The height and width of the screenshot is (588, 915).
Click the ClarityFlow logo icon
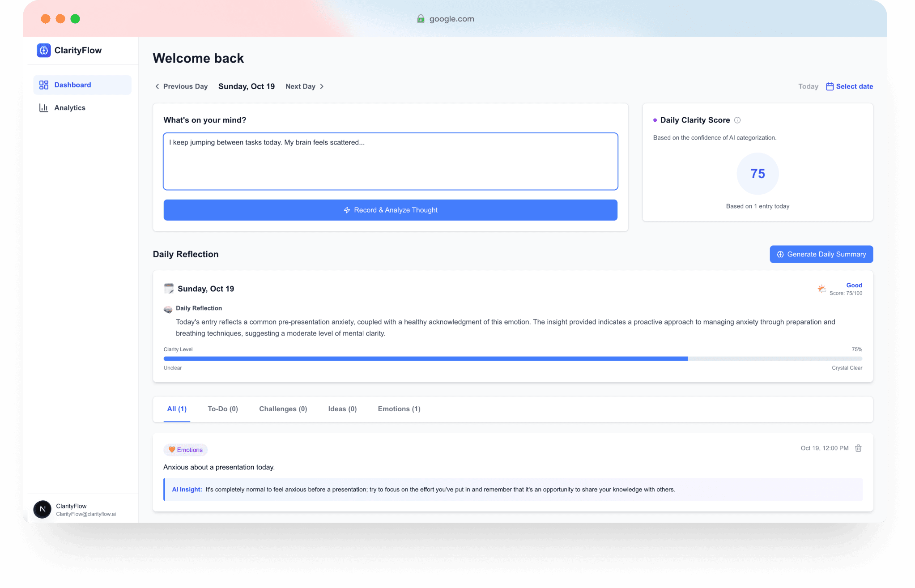43,51
